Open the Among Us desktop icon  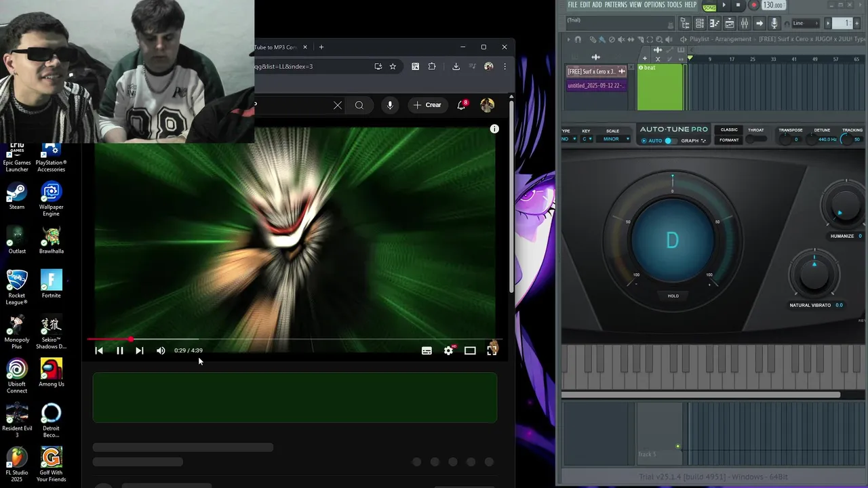[x=51, y=373]
